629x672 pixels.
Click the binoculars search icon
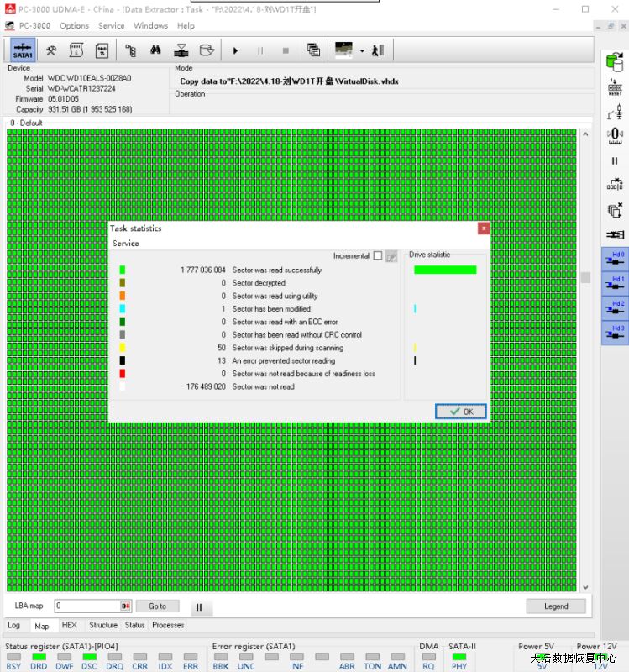point(155,50)
